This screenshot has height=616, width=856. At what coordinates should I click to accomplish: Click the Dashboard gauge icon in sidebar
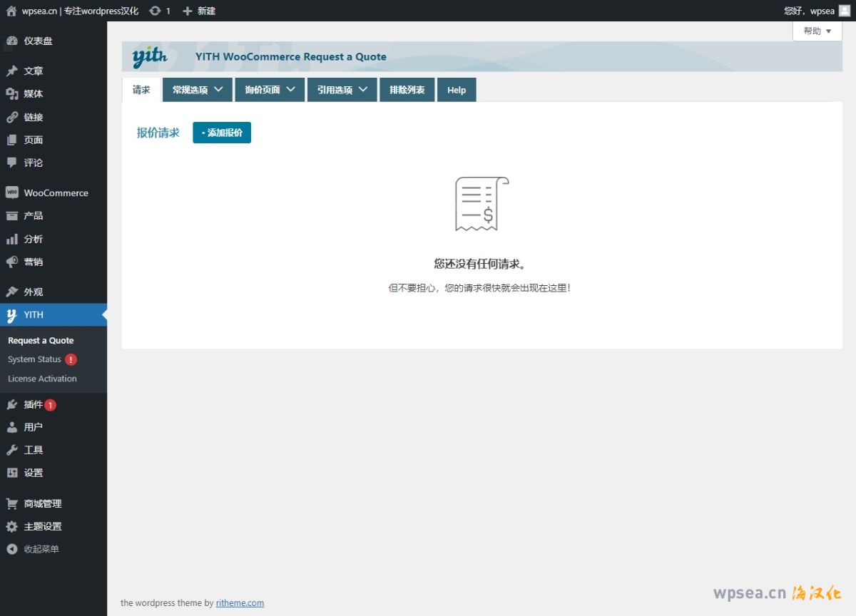click(11, 41)
